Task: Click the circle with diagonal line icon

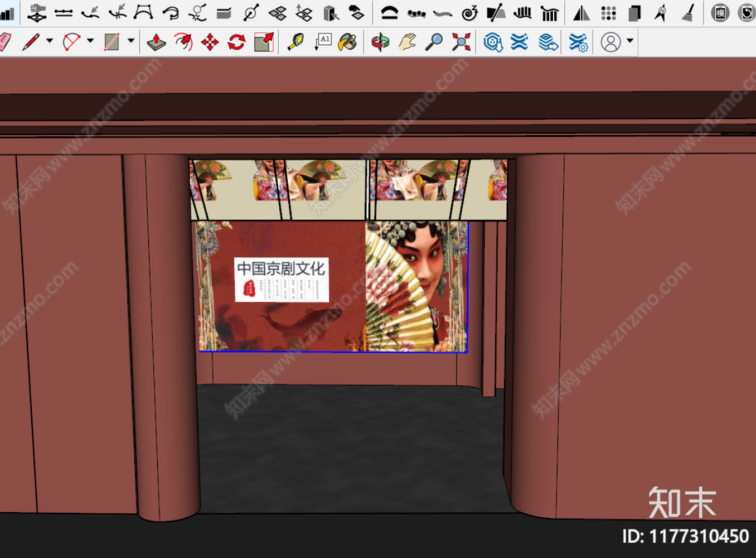Action: [x=251, y=12]
